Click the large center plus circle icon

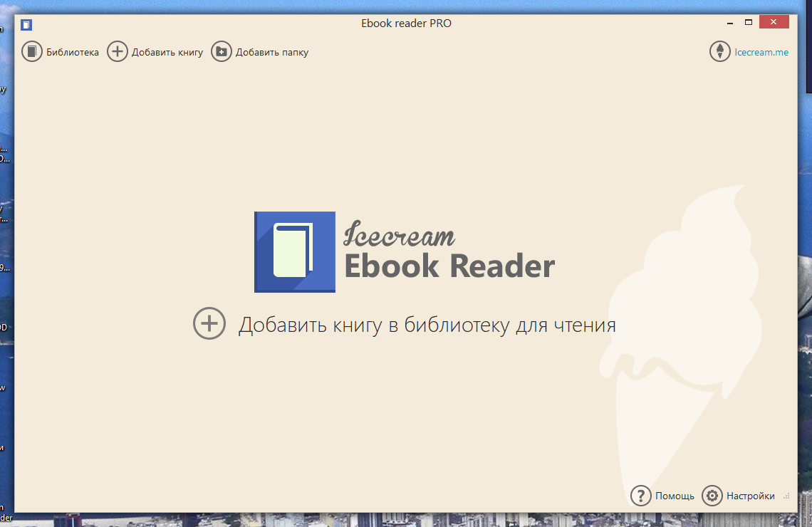[209, 323]
